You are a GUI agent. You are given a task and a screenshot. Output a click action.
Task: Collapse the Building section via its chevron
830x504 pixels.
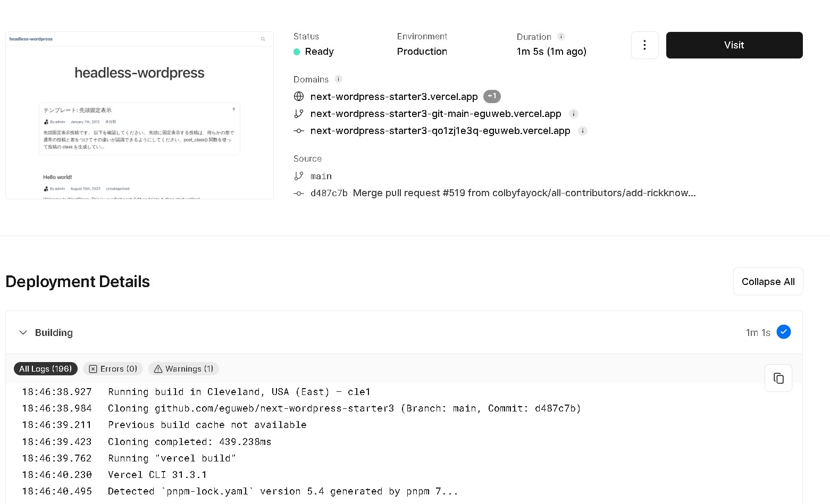[x=23, y=332]
